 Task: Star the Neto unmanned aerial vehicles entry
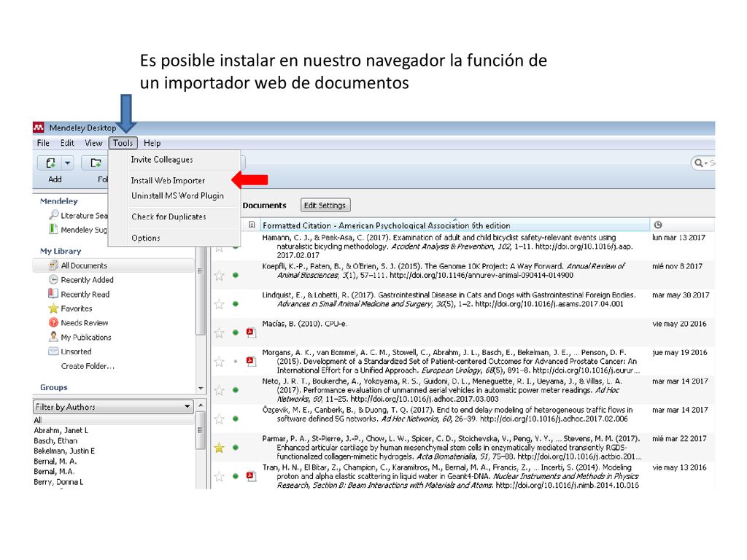[x=219, y=390]
